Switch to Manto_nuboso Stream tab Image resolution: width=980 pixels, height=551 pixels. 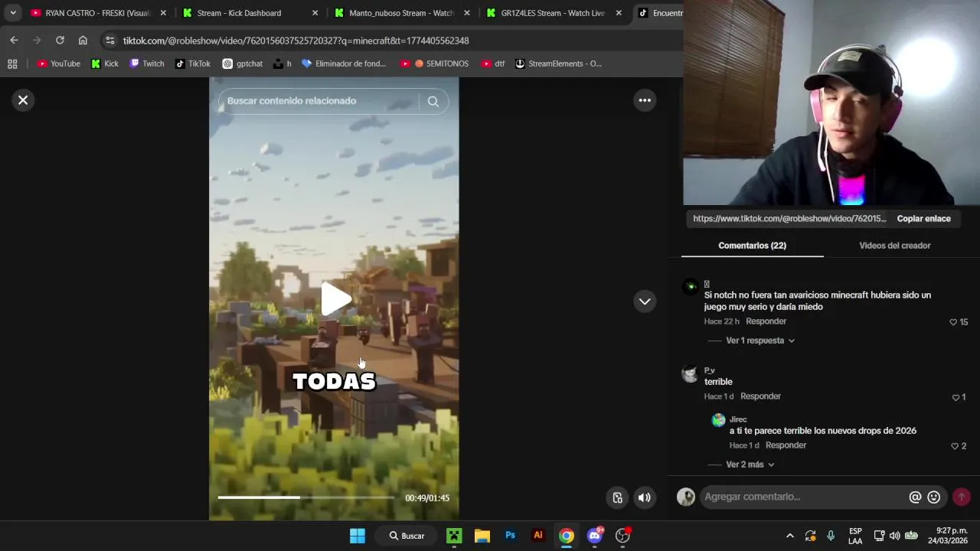pos(401,13)
